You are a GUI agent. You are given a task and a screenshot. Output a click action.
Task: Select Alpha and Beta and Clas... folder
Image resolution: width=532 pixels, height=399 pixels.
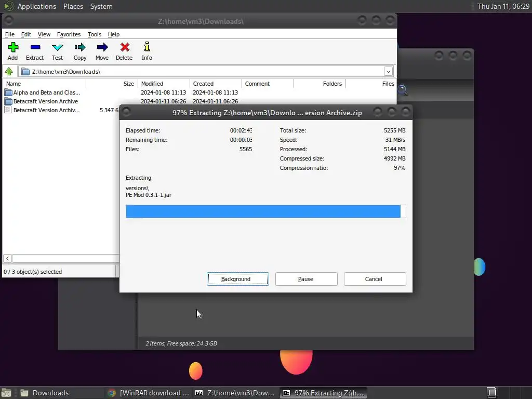pyautogui.click(x=47, y=92)
